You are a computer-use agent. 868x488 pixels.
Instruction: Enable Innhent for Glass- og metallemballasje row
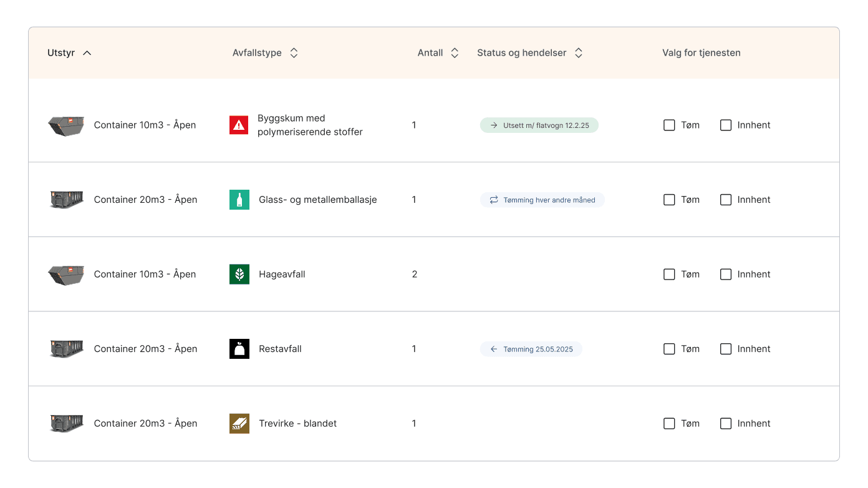click(726, 200)
